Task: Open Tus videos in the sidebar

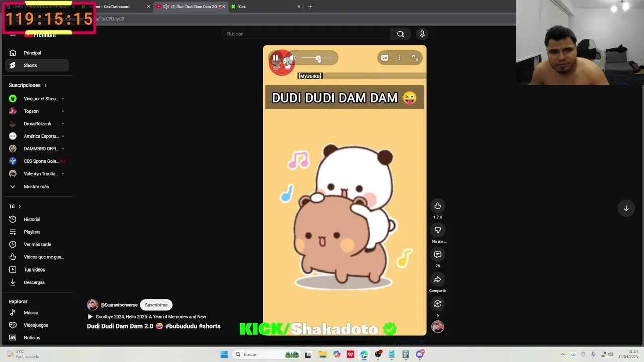Action: click(37, 269)
